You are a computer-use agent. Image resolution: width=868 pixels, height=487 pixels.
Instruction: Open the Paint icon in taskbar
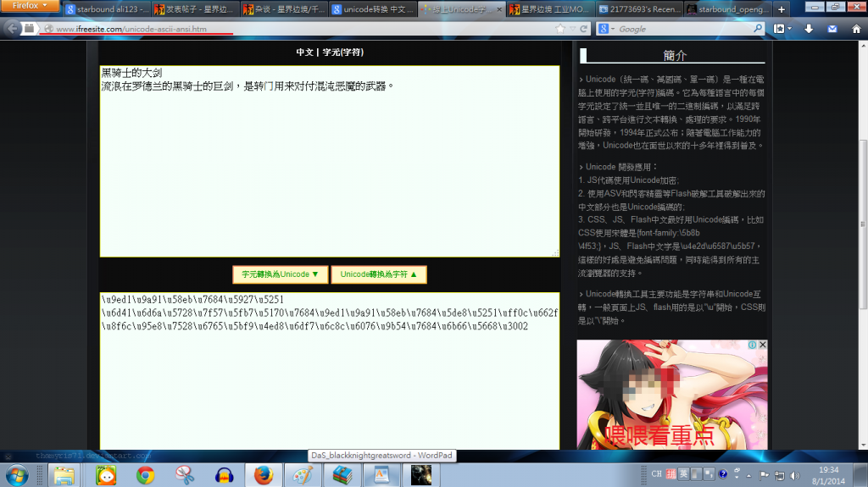pyautogui.click(x=302, y=475)
